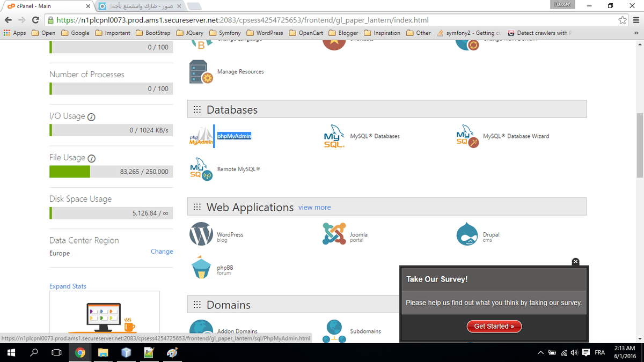Launch the MySQL Database Wizard

click(516, 136)
